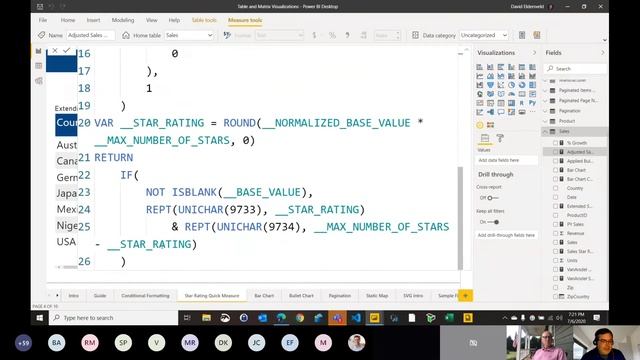Open File Explorer from taskbar

click(207, 318)
